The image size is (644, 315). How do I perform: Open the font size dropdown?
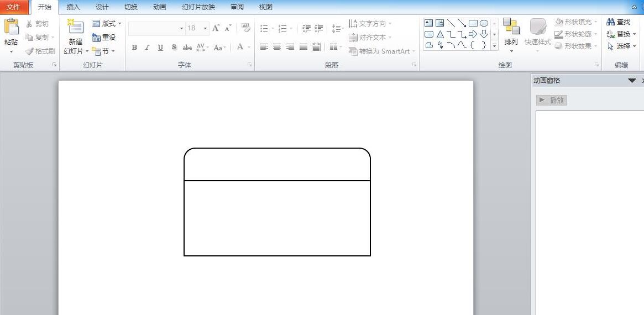click(205, 28)
